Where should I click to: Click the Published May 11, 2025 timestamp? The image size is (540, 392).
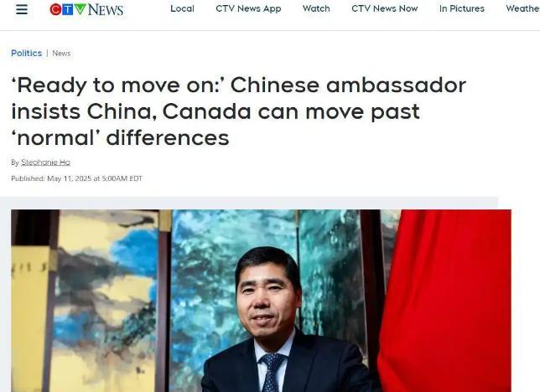point(76,178)
